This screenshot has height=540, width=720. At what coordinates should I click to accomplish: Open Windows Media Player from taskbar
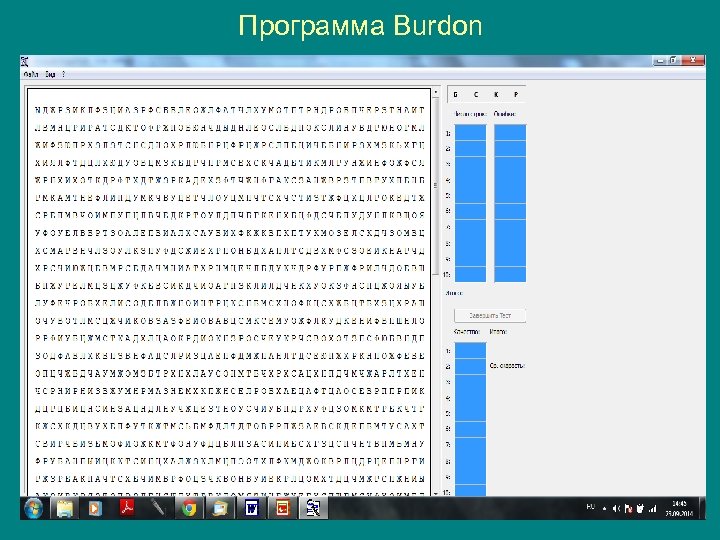[95, 508]
